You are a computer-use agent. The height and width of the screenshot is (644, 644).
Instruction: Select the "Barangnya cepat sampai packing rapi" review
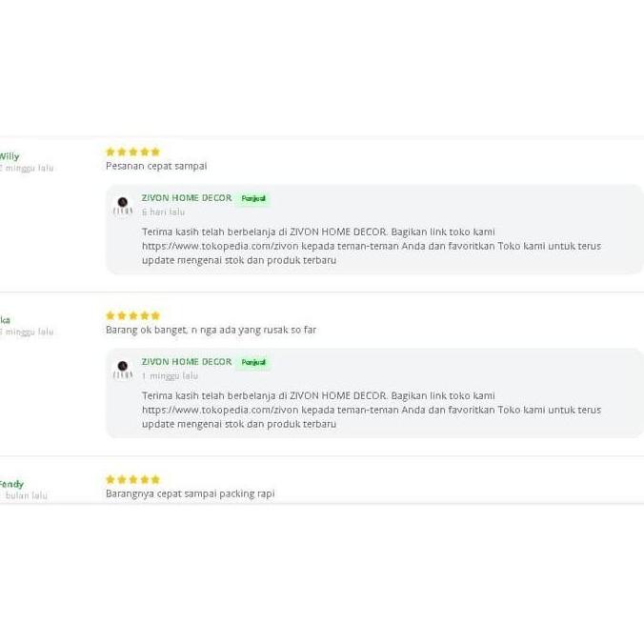tap(190, 493)
